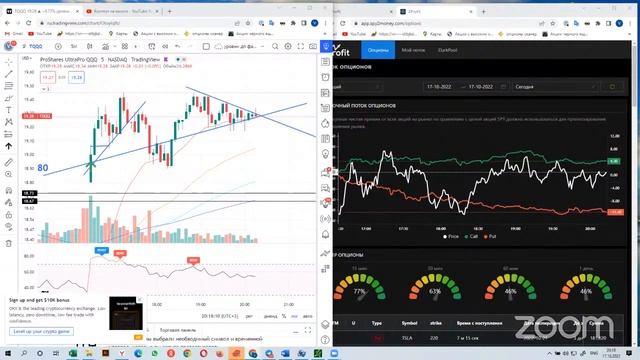Open the Fibonacci/gann tools icon
Screen dimensions: 640x360
(9, 86)
